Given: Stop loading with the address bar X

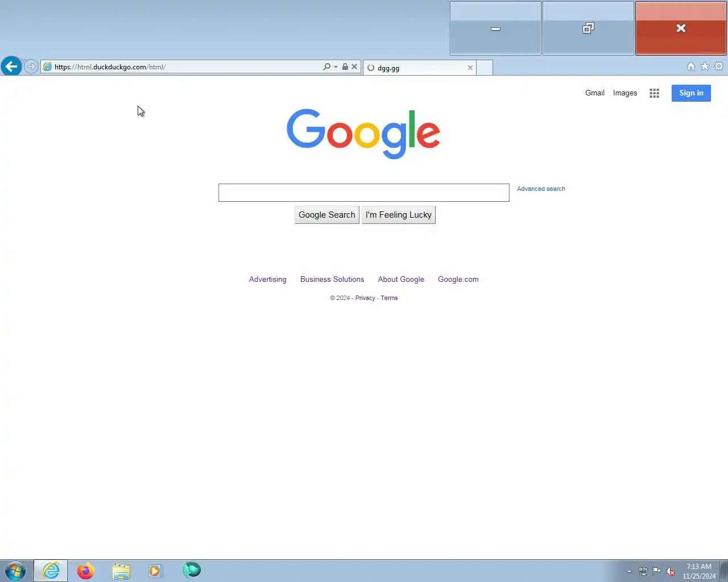Looking at the screenshot, I should tap(354, 66).
